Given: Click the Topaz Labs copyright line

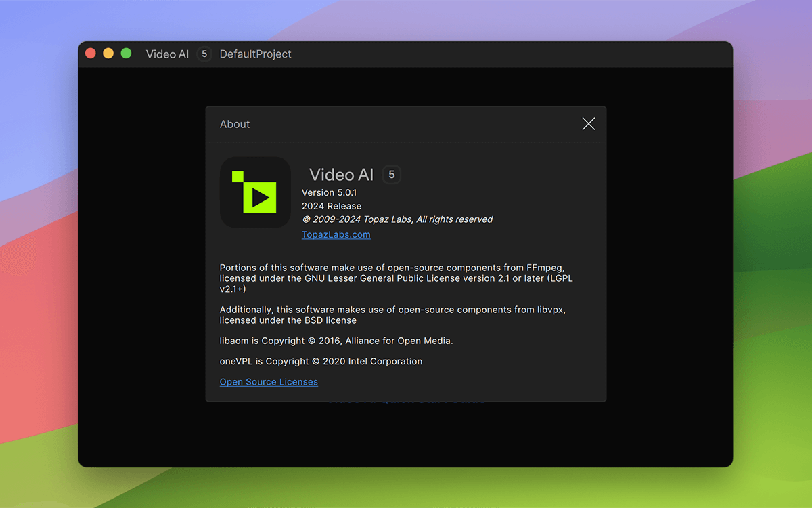Looking at the screenshot, I should (397, 219).
